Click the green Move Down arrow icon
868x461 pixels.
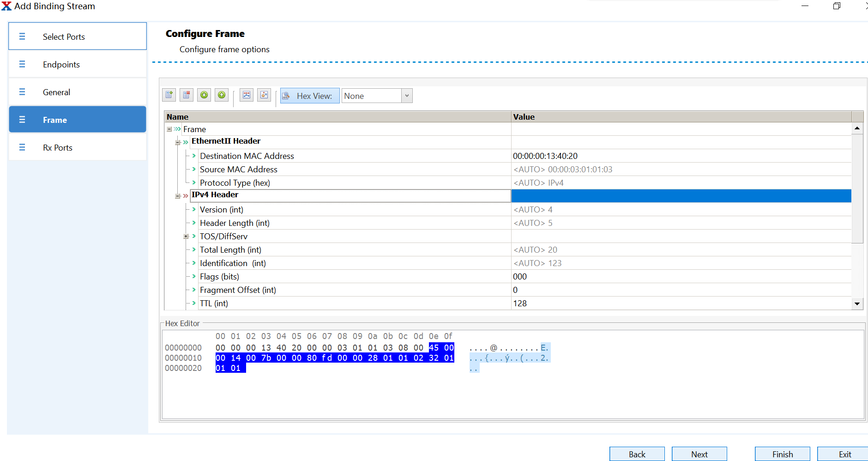(204, 95)
